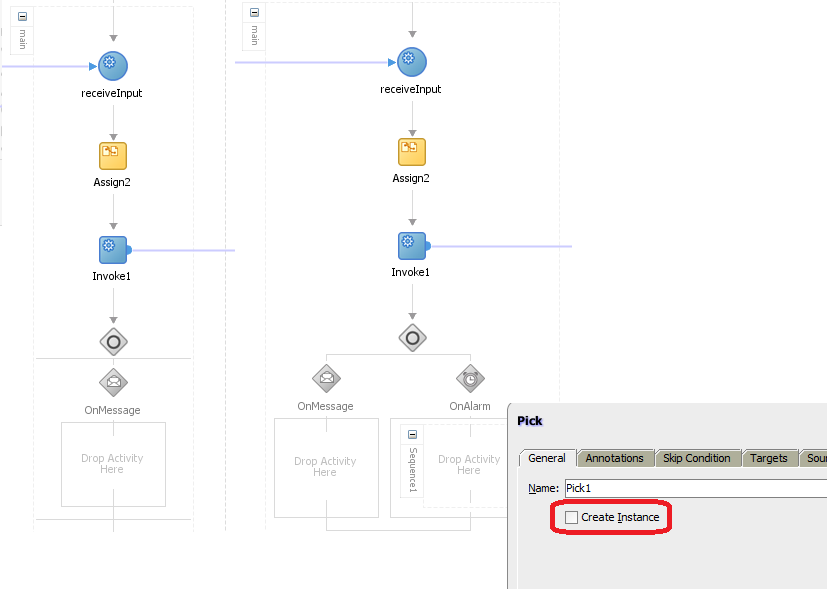
Task: Click the OnAlarm clock icon
Action: [470, 379]
